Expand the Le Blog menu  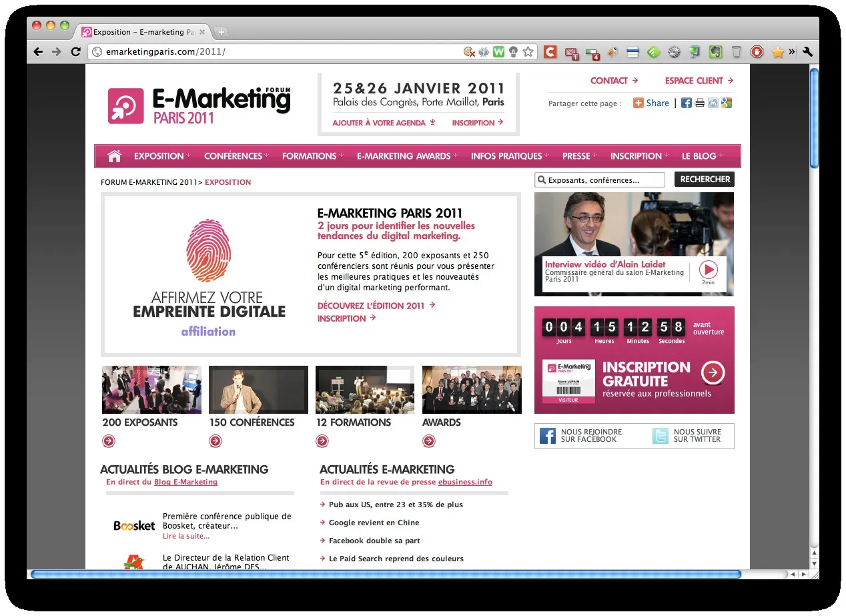click(x=702, y=156)
